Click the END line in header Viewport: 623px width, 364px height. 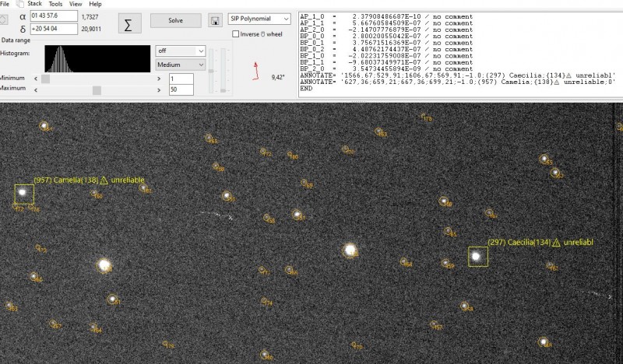[306, 88]
